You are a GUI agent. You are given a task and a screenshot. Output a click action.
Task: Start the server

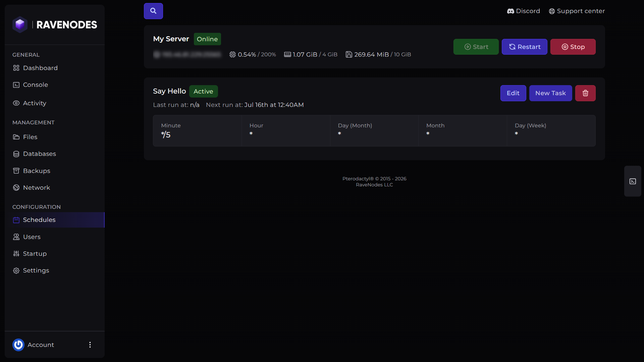476,47
